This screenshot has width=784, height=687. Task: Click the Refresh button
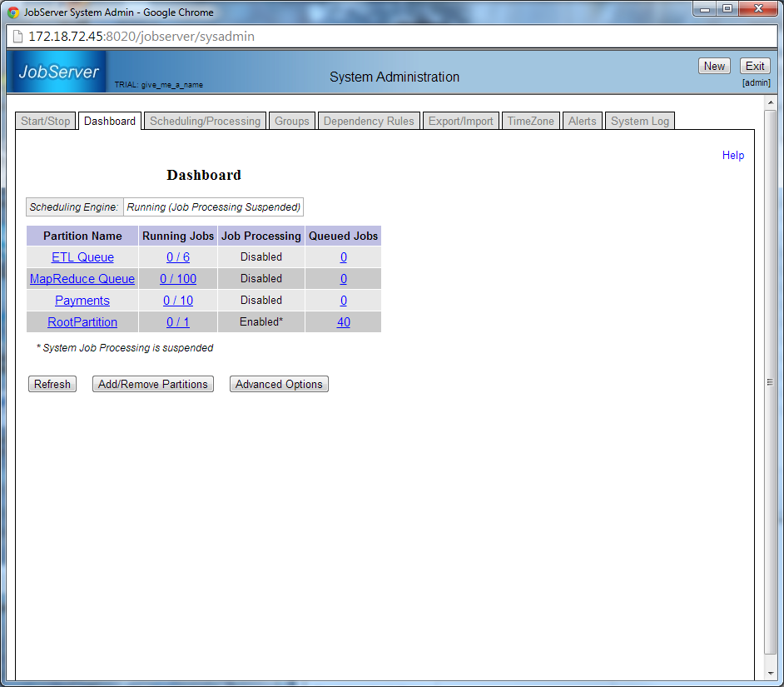coord(52,385)
